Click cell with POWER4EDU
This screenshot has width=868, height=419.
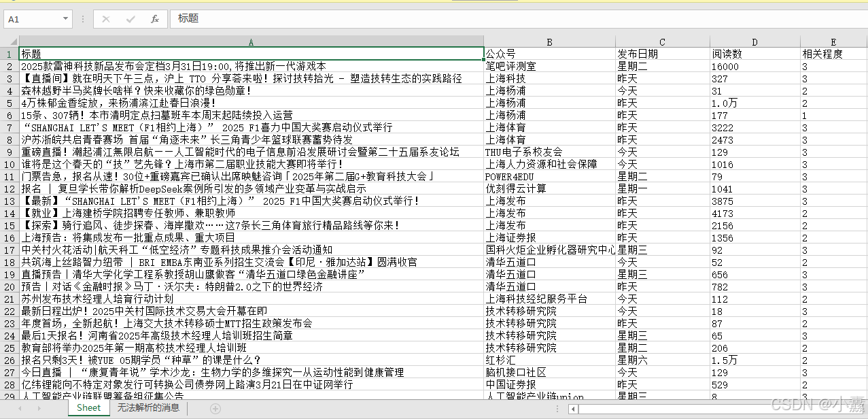(x=549, y=177)
